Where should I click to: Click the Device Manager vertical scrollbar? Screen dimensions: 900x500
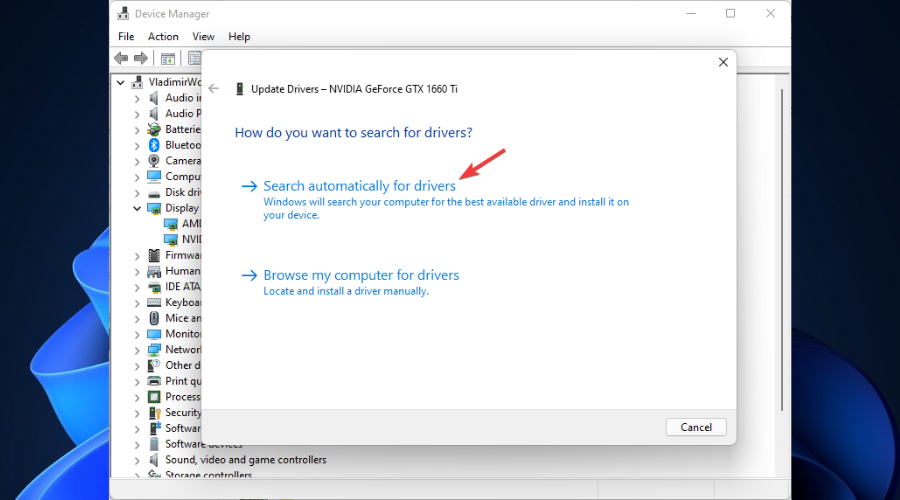(782, 250)
